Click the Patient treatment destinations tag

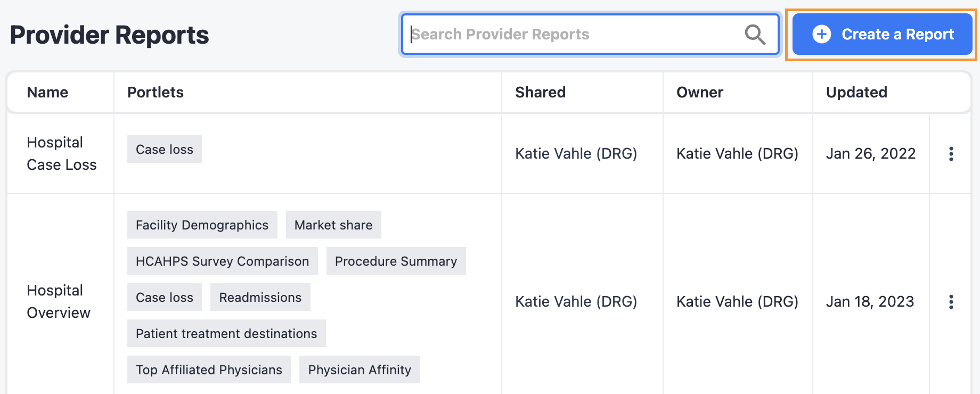(226, 333)
